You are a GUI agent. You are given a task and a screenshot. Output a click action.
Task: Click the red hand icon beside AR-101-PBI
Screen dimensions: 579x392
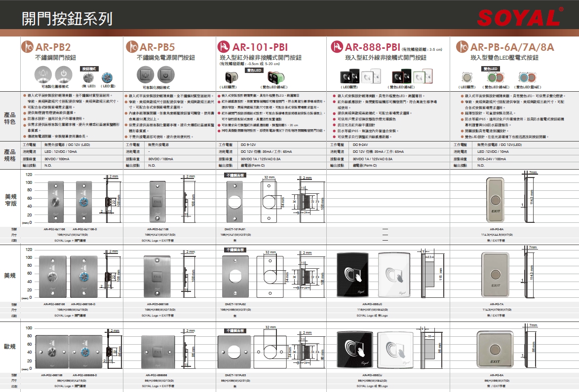click(x=224, y=46)
